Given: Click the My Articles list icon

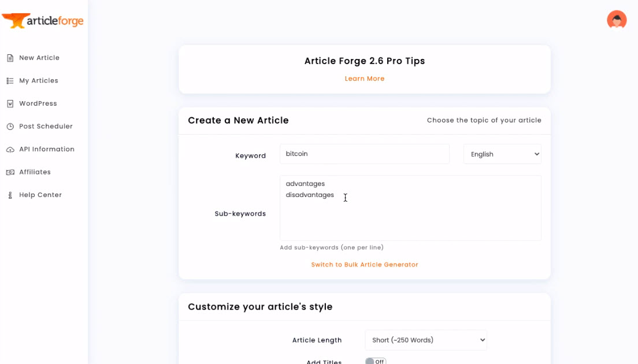Looking at the screenshot, I should coord(10,81).
